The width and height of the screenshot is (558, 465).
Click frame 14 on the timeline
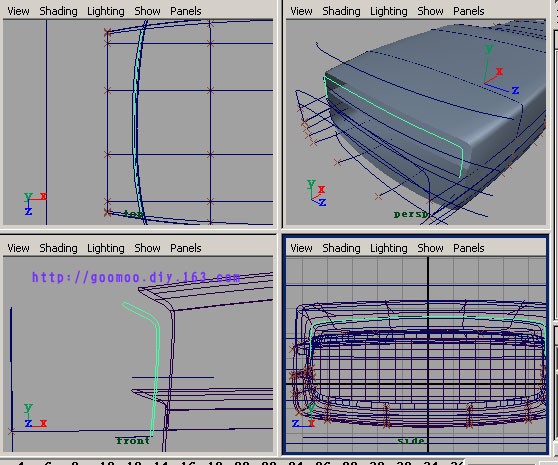pos(161,463)
